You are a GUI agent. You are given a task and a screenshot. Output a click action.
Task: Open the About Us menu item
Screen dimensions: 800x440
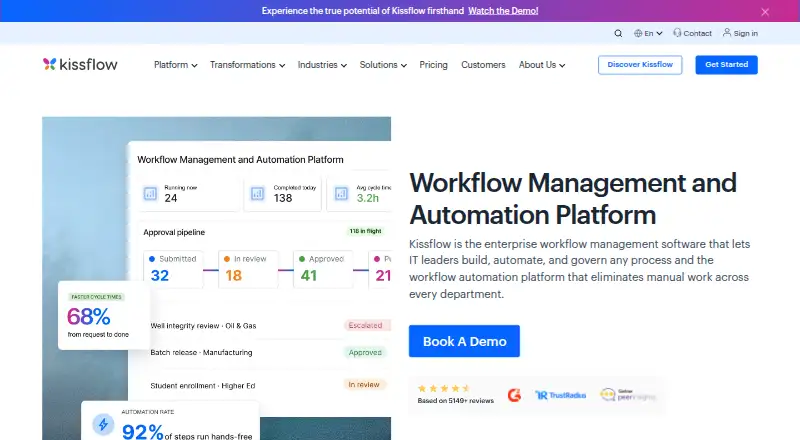tap(537, 65)
